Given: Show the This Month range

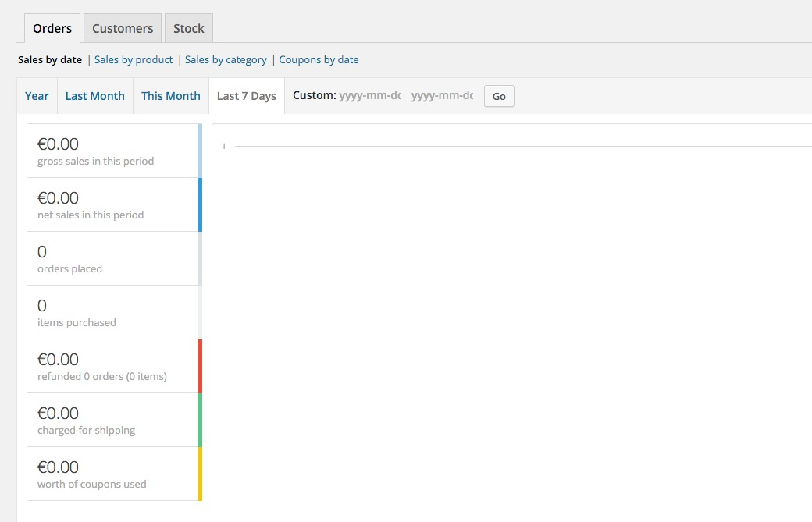Looking at the screenshot, I should 171,96.
